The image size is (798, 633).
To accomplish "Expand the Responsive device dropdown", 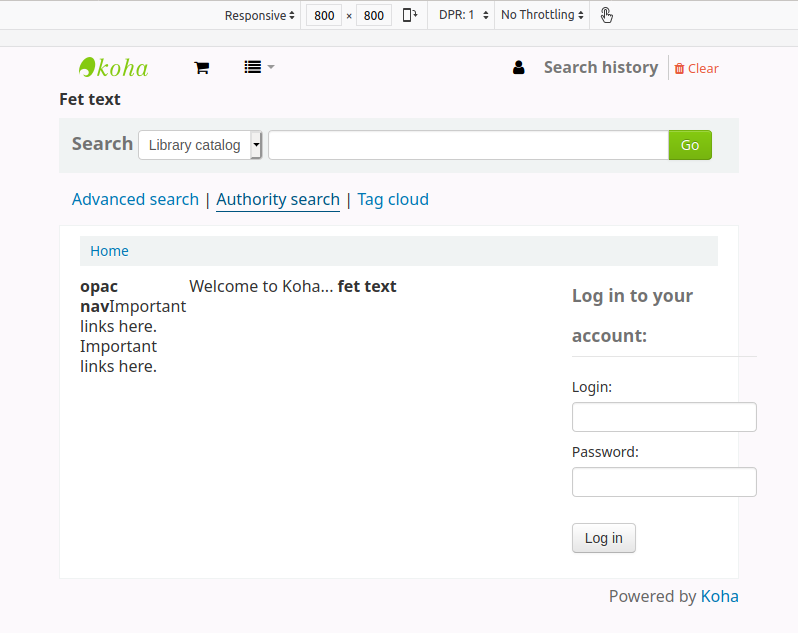I will [259, 15].
